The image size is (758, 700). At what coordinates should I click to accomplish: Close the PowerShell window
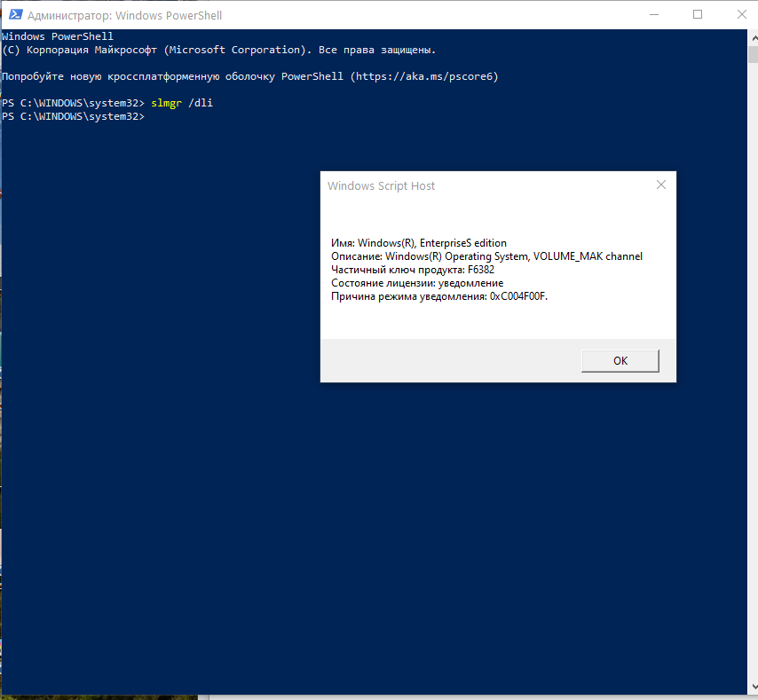pyautogui.click(x=741, y=14)
